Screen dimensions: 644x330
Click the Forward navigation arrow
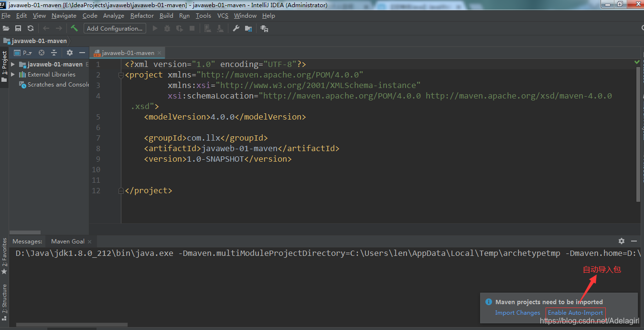[59, 28]
